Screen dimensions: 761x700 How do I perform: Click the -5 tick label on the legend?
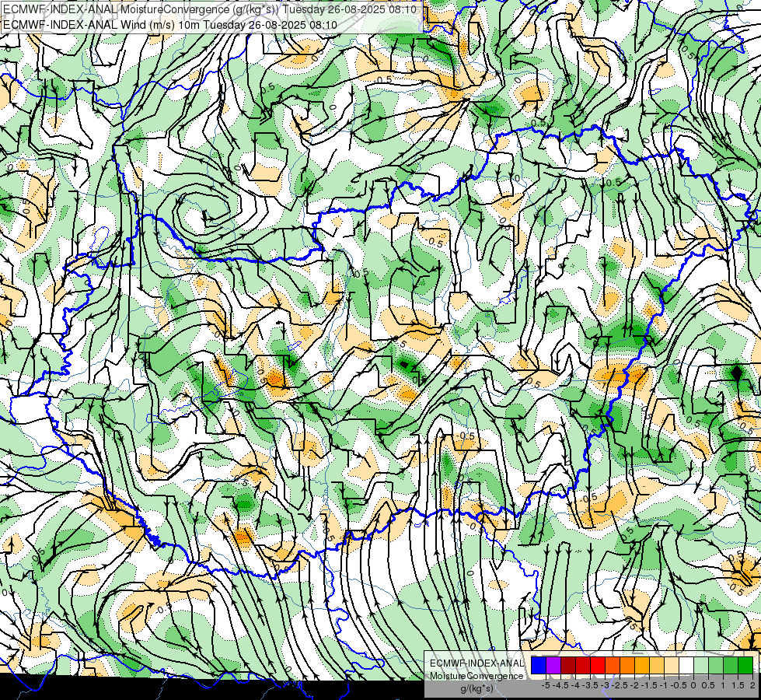click(546, 685)
